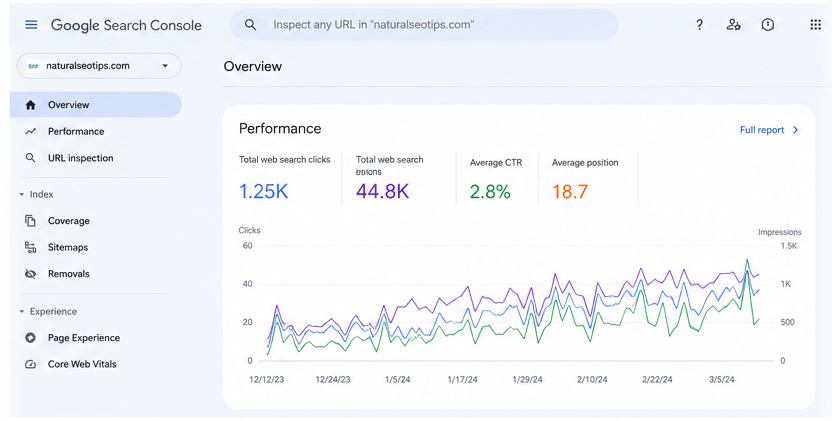
Task: Click the naturalseotips.com site favicon
Action: click(x=33, y=66)
